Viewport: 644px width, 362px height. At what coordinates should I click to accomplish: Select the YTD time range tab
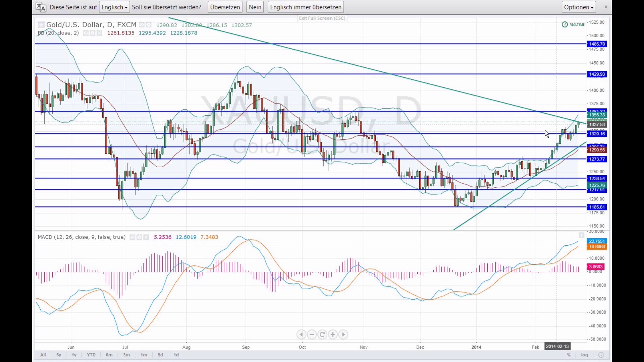click(x=91, y=355)
